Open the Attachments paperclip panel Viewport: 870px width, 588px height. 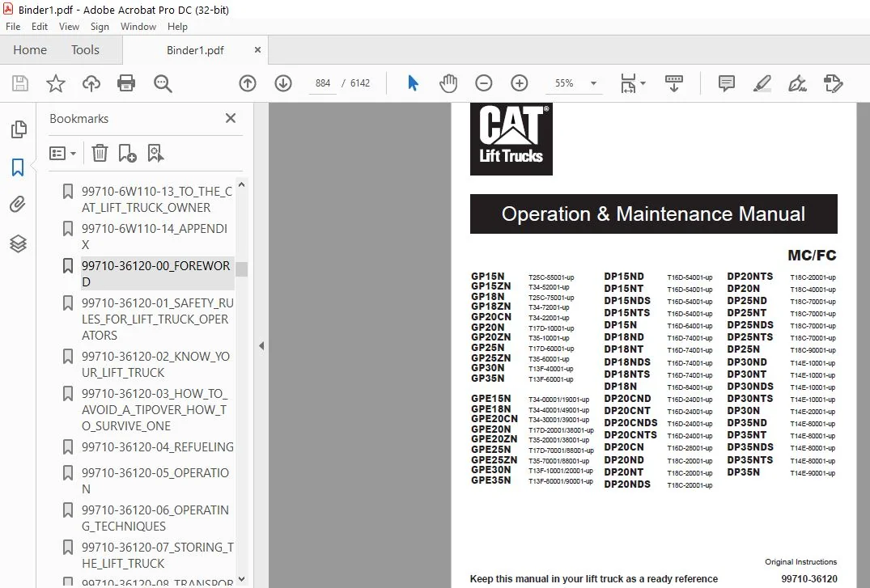pos(19,205)
